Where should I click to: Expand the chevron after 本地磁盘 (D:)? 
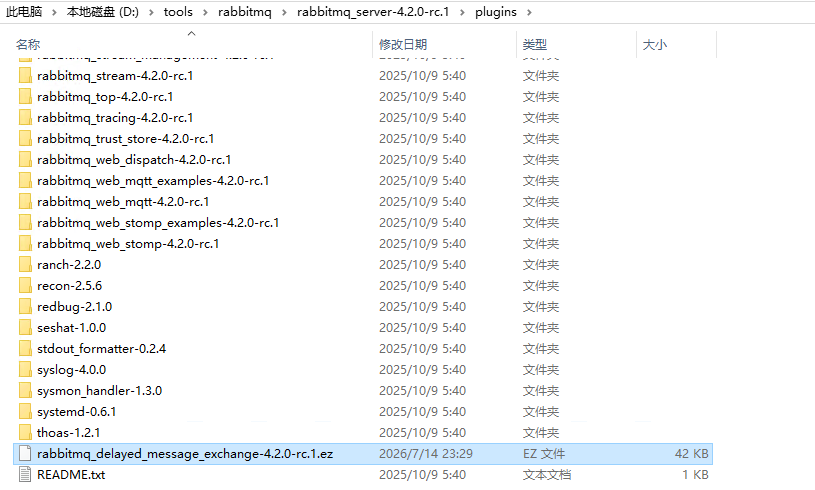[151, 12]
